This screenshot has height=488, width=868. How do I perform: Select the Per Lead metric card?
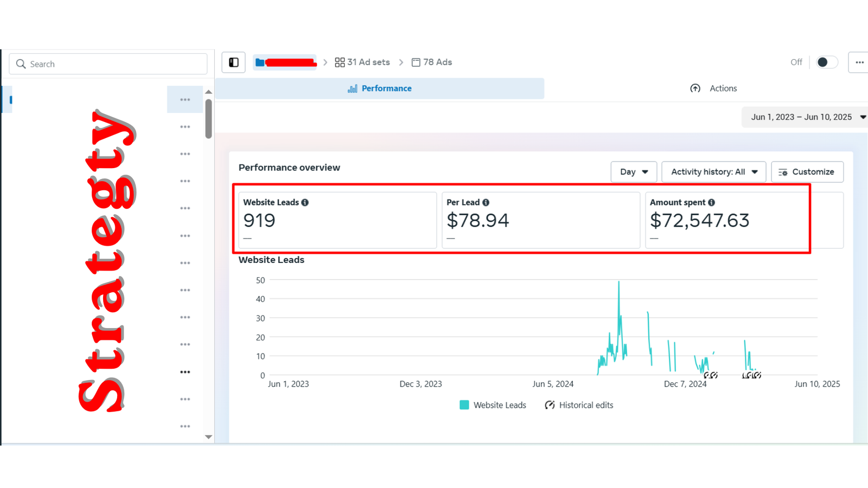(x=541, y=220)
